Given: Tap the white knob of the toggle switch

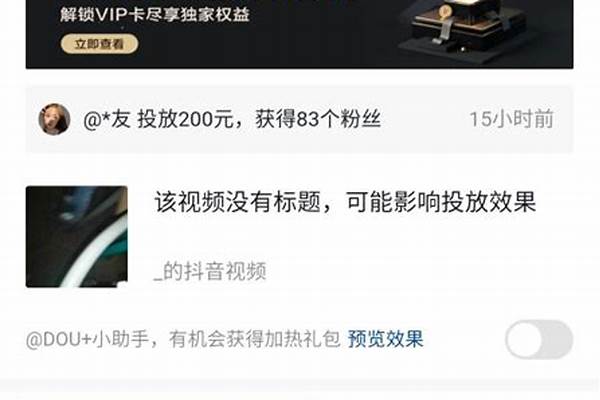Looking at the screenshot, I should tap(524, 340).
